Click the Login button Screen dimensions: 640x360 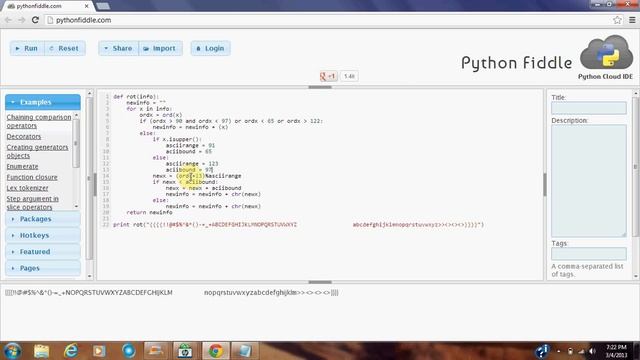click(x=211, y=48)
